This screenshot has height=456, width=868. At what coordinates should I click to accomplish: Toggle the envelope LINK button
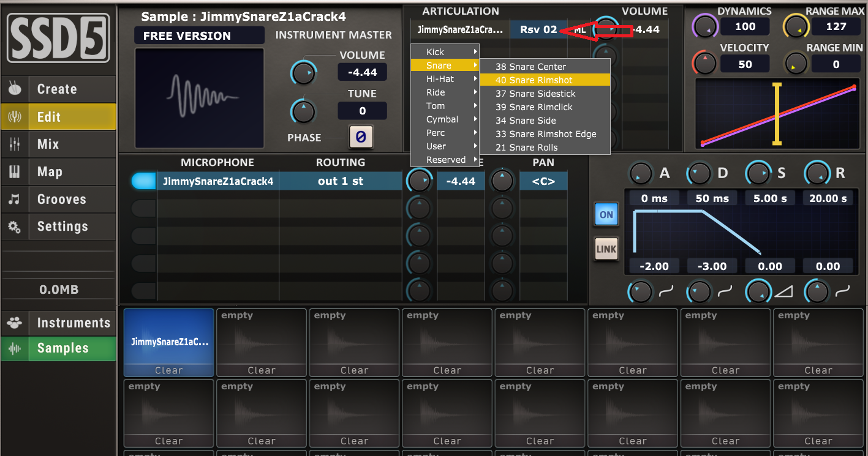pos(606,249)
